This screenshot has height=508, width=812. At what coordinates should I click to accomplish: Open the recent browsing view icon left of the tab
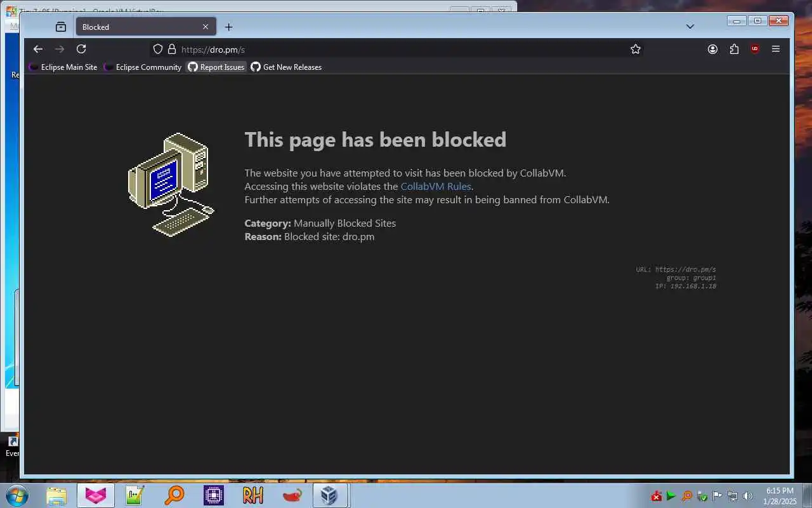60,27
